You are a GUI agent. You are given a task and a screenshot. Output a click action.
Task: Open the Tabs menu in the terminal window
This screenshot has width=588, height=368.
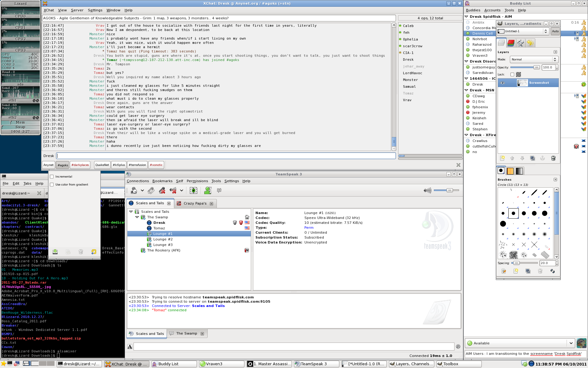[x=27, y=183]
